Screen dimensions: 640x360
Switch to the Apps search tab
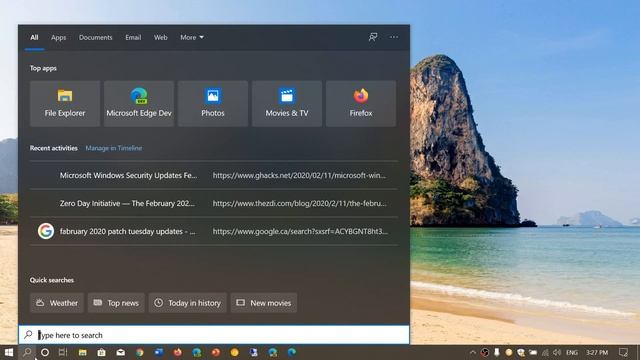point(58,38)
